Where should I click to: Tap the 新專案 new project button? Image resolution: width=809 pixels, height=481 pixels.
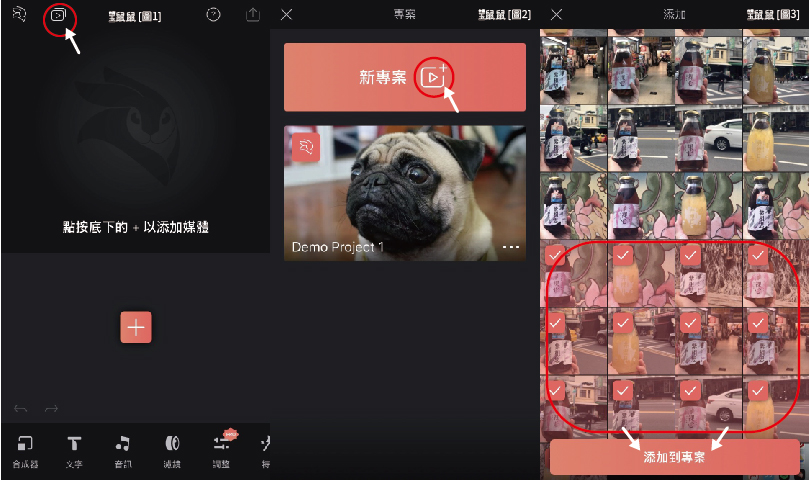404,77
